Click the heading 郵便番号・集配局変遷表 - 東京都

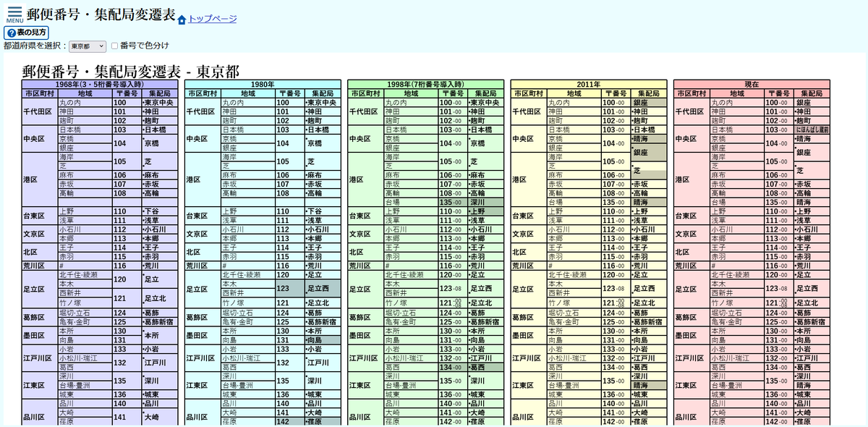coord(131,71)
